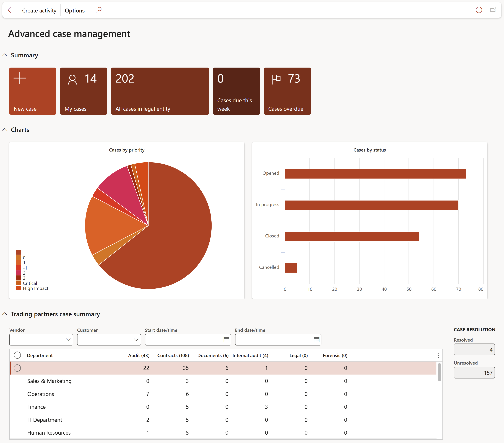Collapse Trading partners case summary section
504x443 pixels.
[x=5, y=314]
